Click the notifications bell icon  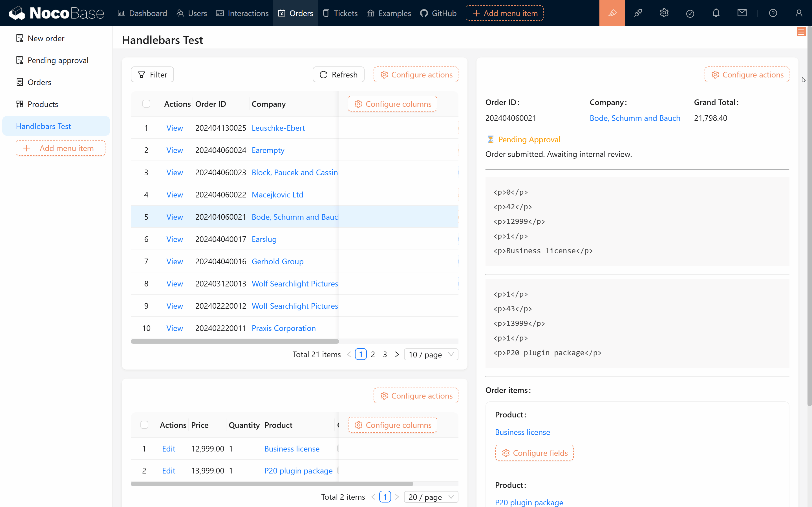(716, 13)
